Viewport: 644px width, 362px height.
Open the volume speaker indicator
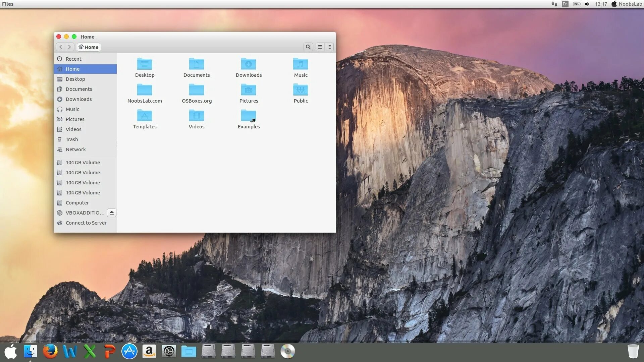click(x=587, y=4)
